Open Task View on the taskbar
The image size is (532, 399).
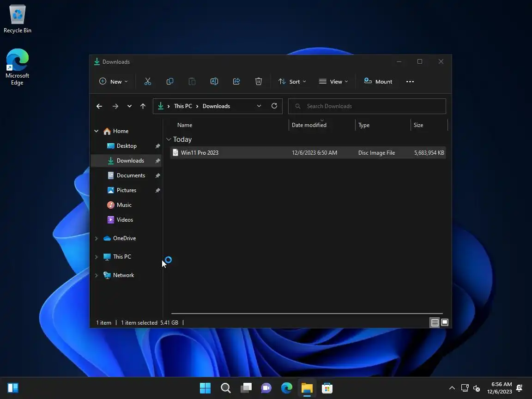(246, 388)
